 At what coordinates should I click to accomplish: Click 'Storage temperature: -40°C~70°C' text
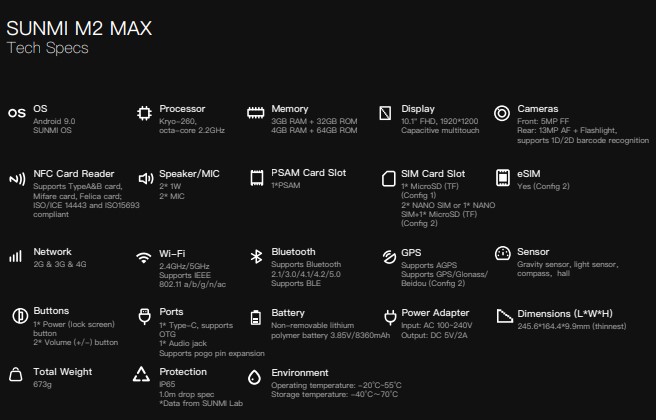[334, 394]
